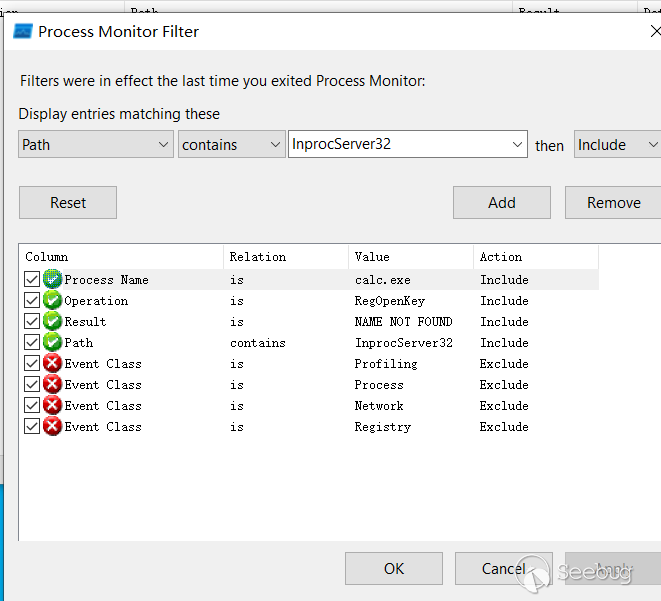Click green include icon beside Path filter
The width and height of the screenshot is (661, 601).
(x=53, y=343)
